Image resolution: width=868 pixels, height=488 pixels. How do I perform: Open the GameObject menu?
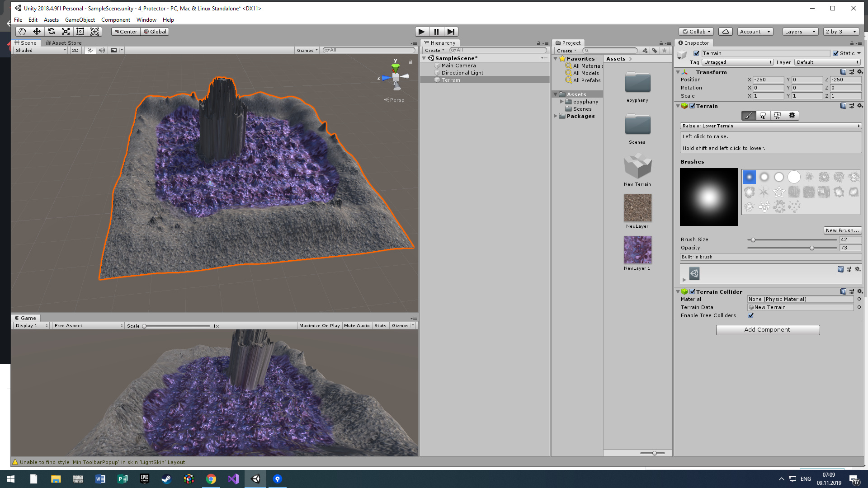(80, 19)
